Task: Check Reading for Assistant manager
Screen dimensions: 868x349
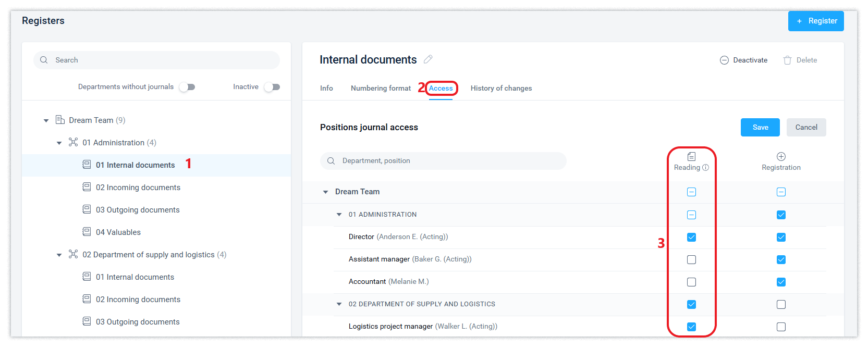Action: (691, 259)
